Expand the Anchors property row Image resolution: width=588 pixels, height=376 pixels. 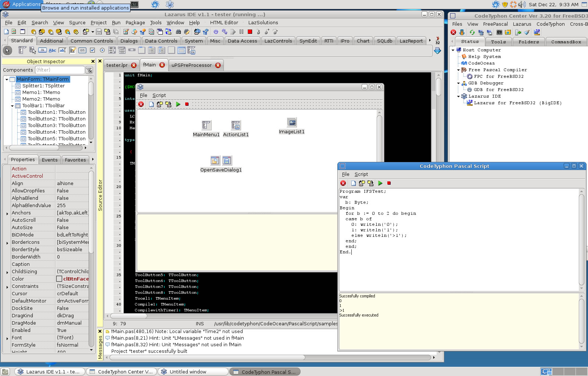[7, 213]
